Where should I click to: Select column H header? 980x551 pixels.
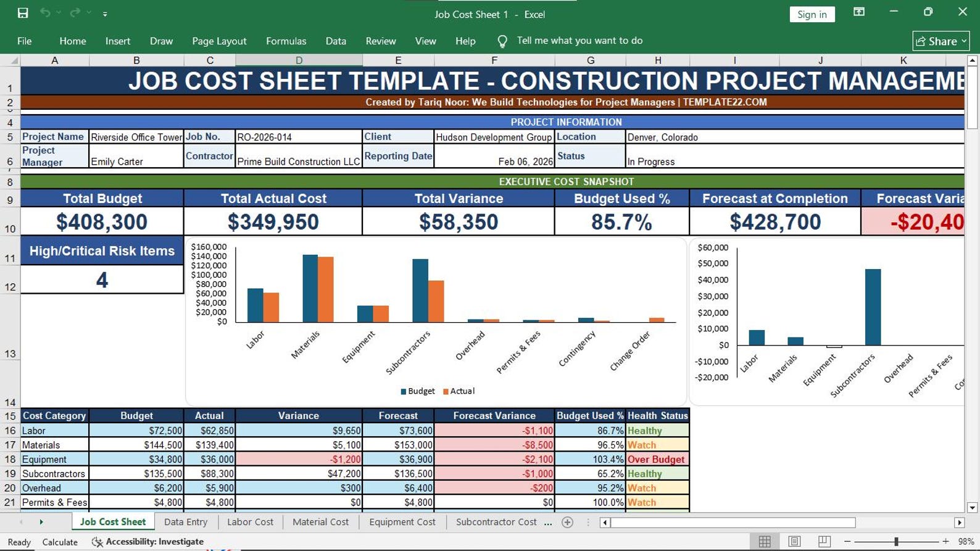[x=658, y=60]
